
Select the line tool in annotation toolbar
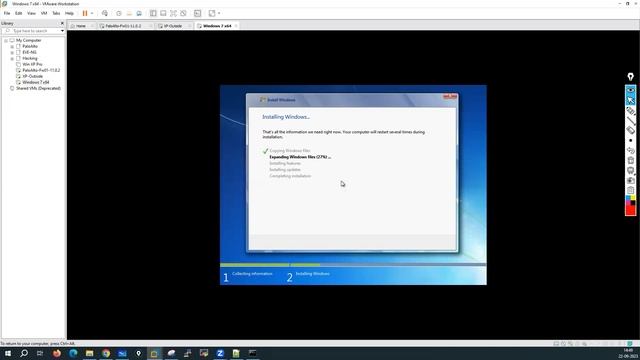point(631,120)
